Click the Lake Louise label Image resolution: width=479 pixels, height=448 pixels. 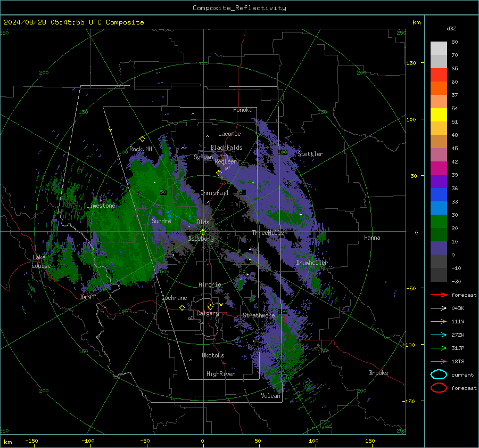coord(41,262)
